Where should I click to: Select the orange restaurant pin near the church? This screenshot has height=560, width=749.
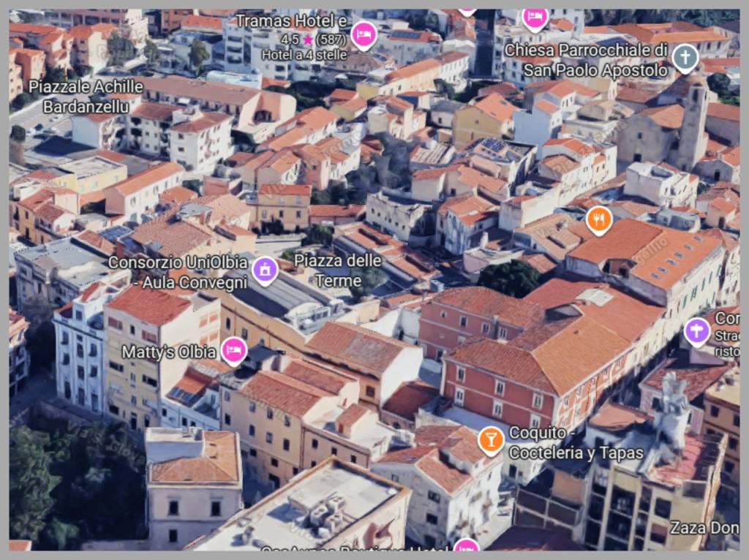[x=598, y=220]
